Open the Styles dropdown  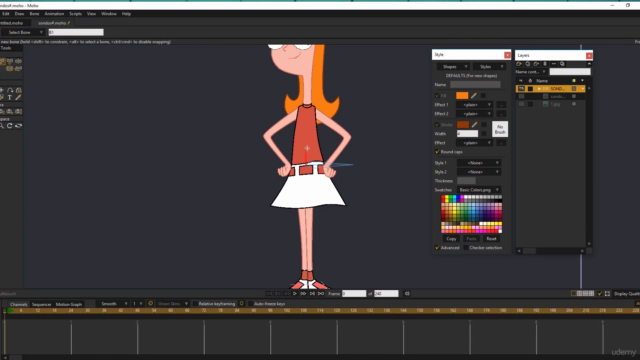(x=489, y=67)
